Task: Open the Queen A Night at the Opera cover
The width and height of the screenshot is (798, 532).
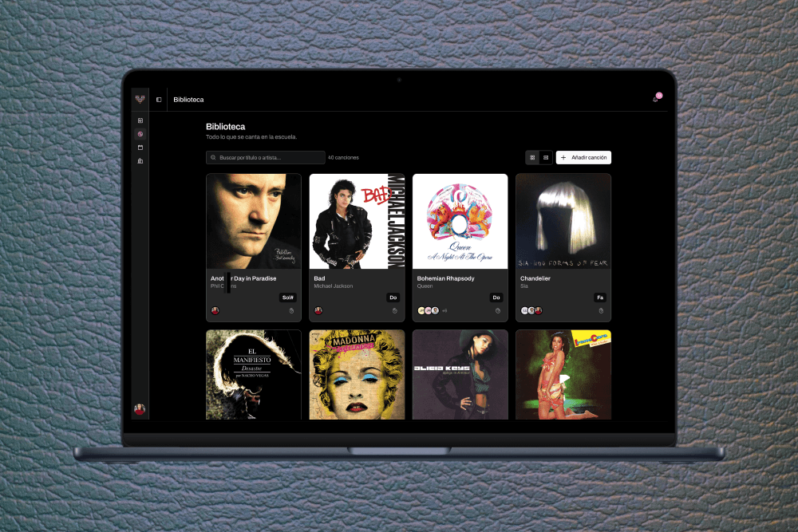Action: click(460, 221)
